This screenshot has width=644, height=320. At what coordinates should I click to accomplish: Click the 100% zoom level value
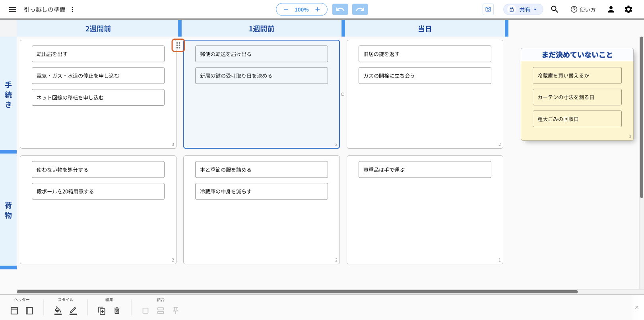302,10
